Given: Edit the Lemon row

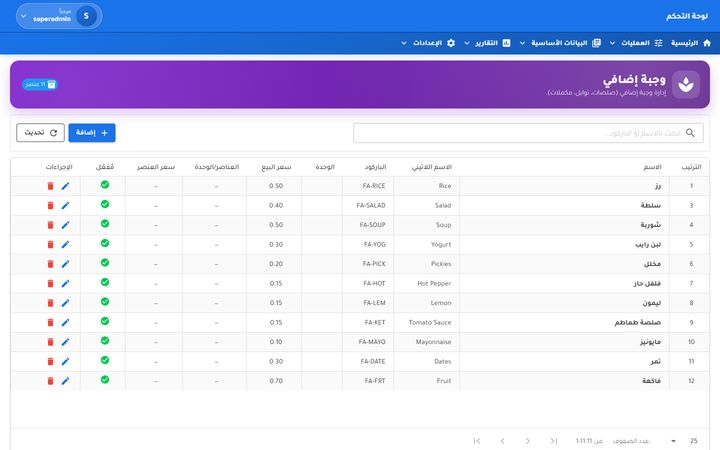Looking at the screenshot, I should pyautogui.click(x=65, y=303).
